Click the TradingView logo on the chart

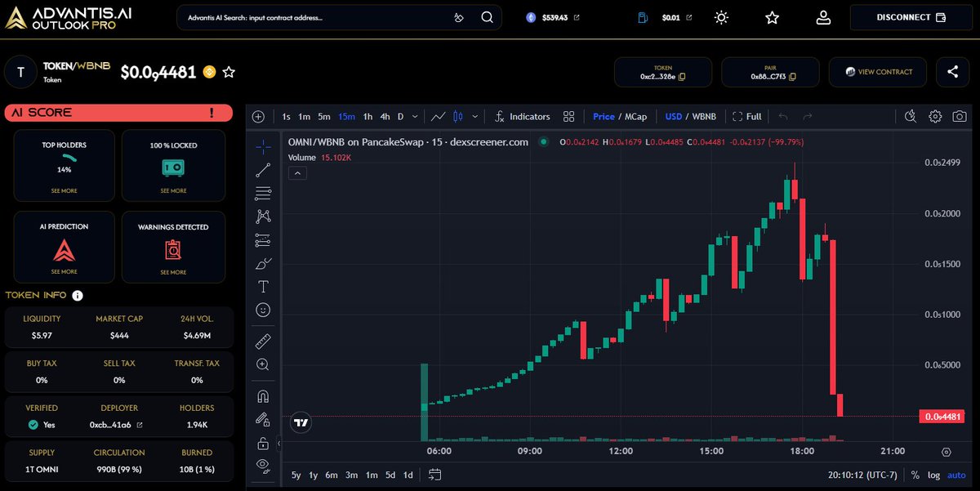pos(301,422)
